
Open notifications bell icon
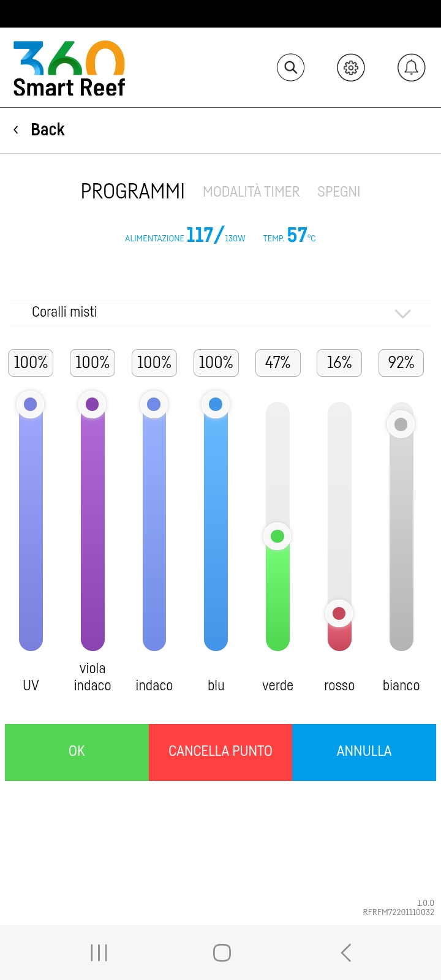tap(411, 67)
